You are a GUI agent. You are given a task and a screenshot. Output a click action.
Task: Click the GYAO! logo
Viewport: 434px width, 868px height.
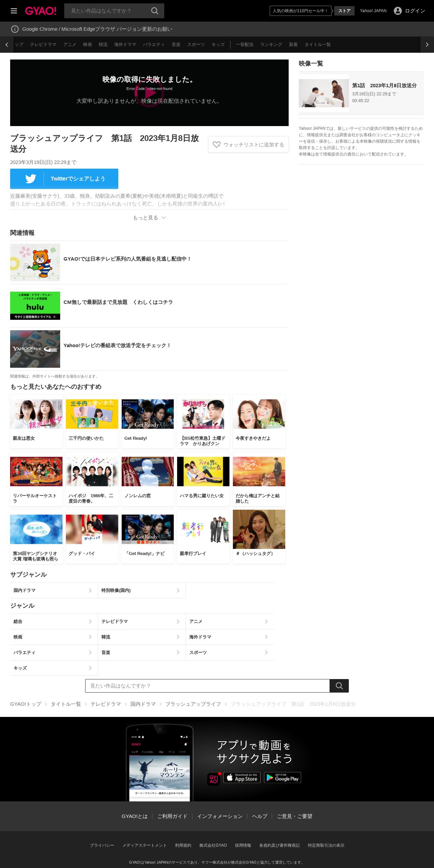point(41,11)
